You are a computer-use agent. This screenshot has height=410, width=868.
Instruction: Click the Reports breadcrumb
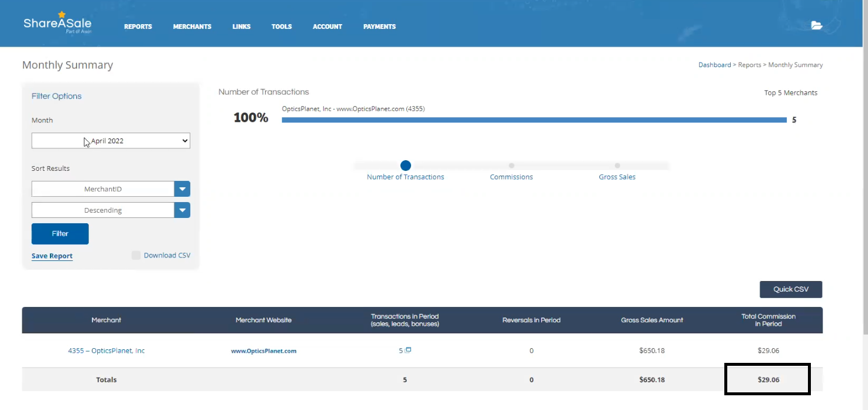pyautogui.click(x=750, y=65)
